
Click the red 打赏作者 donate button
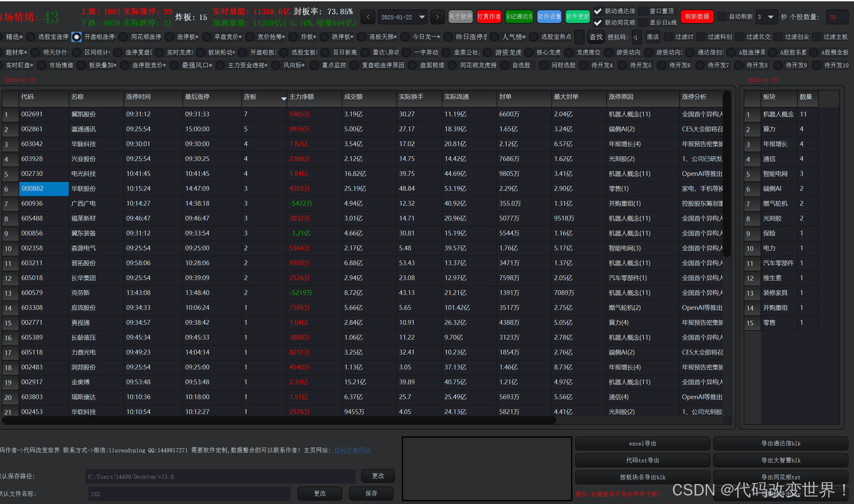coord(489,17)
